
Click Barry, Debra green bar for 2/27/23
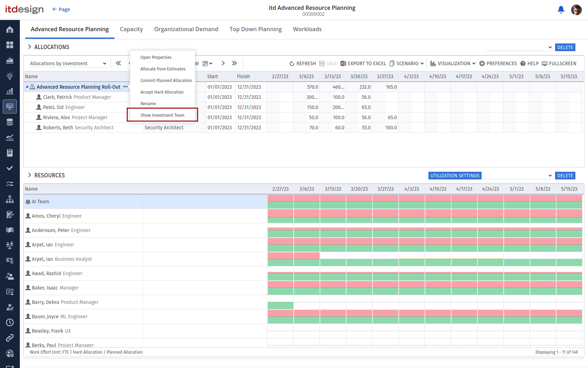click(x=280, y=306)
